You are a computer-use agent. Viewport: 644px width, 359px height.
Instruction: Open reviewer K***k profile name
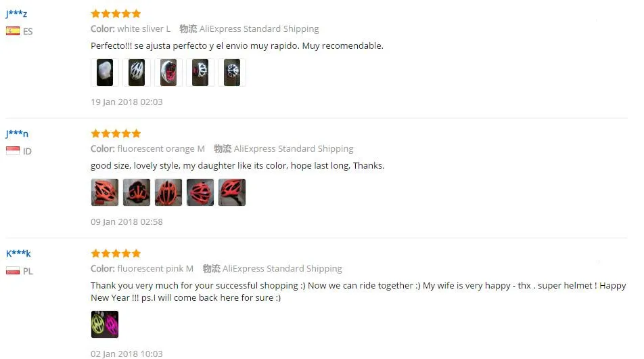pos(18,253)
